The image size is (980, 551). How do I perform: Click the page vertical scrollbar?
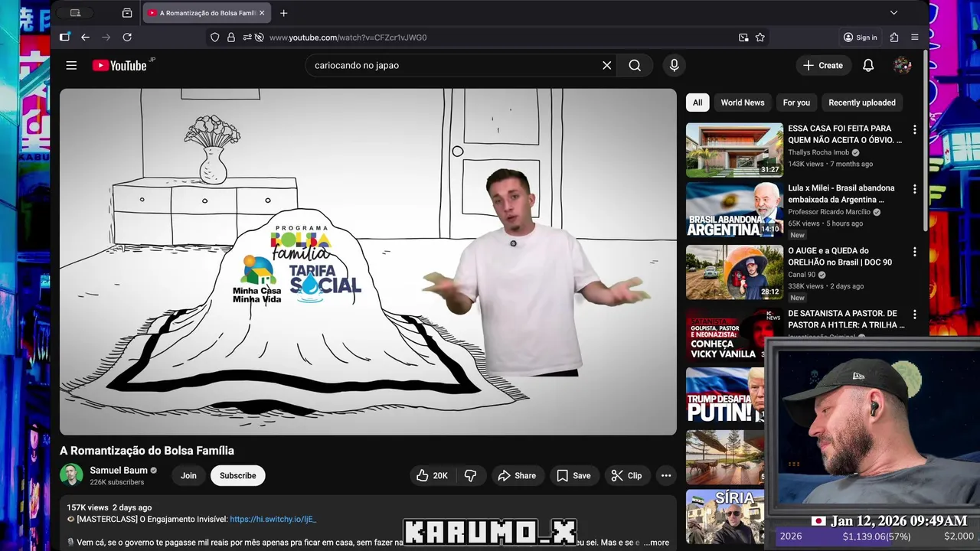point(926,142)
